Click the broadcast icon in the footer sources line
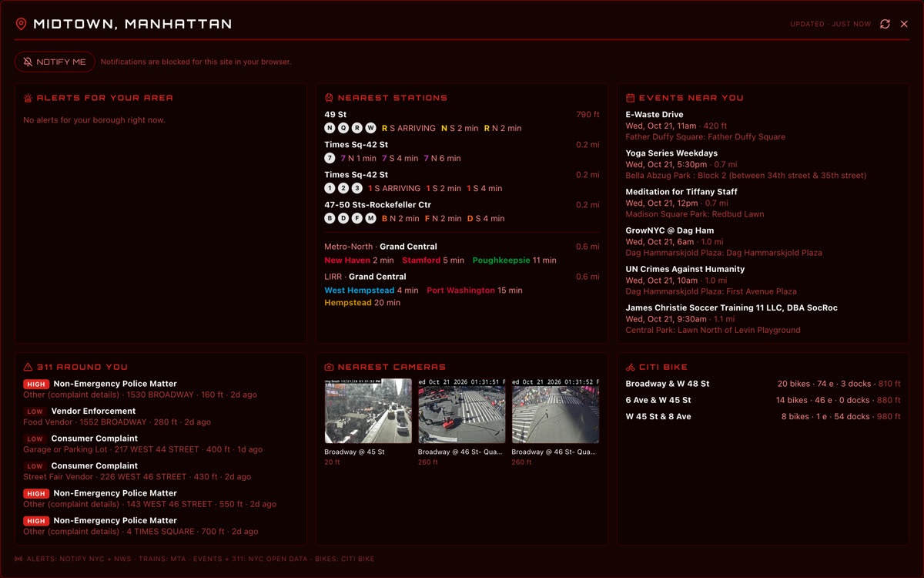The width and height of the screenshot is (924, 578). [18, 559]
